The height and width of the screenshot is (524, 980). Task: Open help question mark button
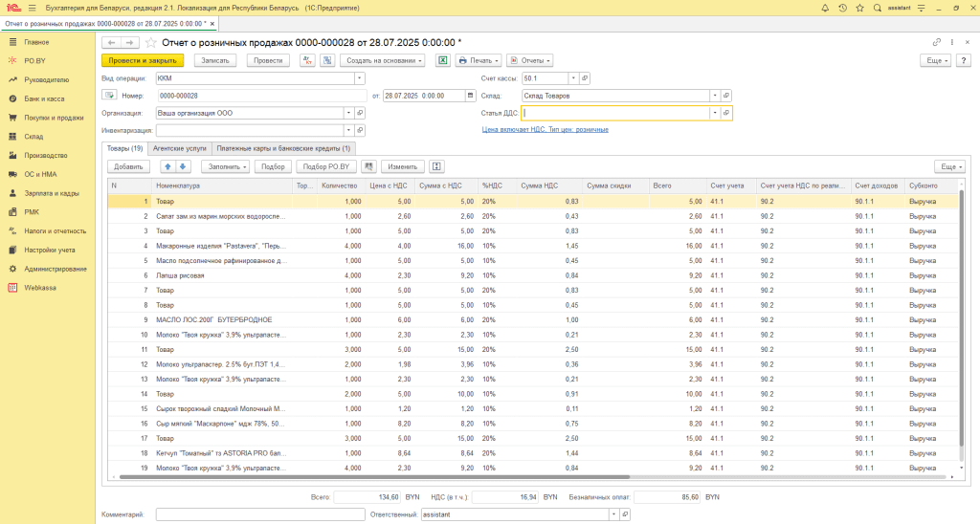963,60
